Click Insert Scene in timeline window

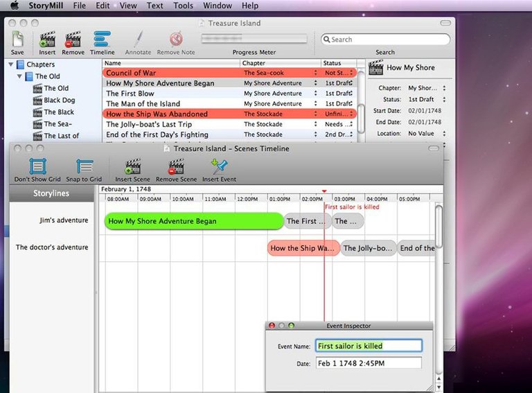pyautogui.click(x=132, y=166)
